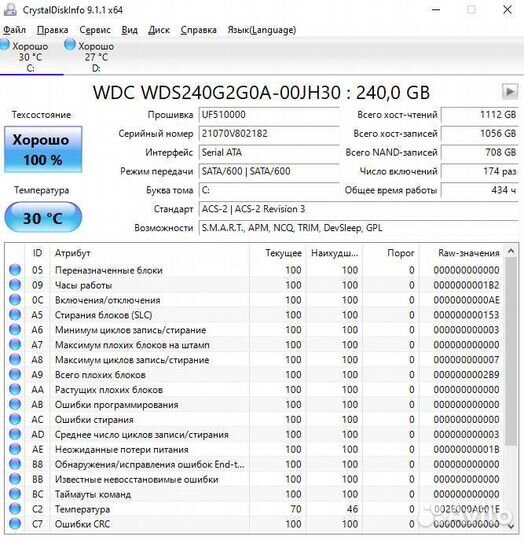Image resolution: width=524 pixels, height=540 pixels.
Task: Click the ID column header
Action: (x=37, y=253)
